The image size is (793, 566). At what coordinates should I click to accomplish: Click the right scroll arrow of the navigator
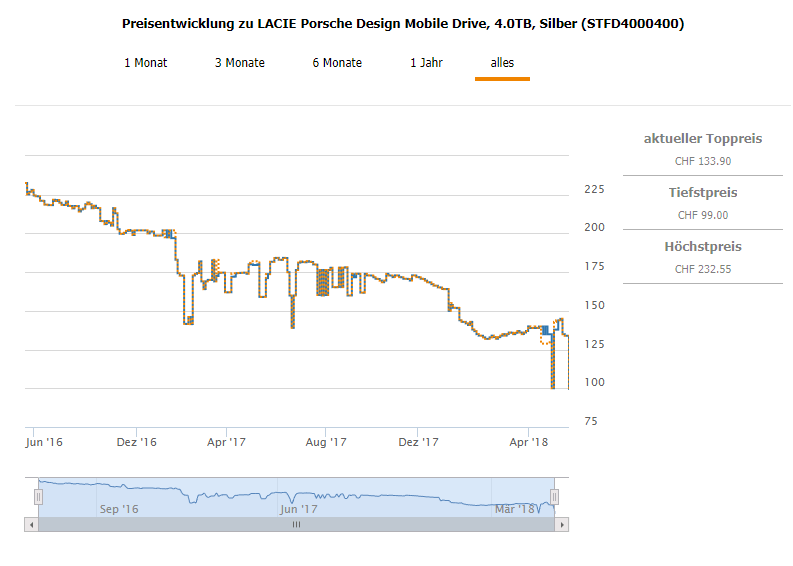click(x=562, y=524)
